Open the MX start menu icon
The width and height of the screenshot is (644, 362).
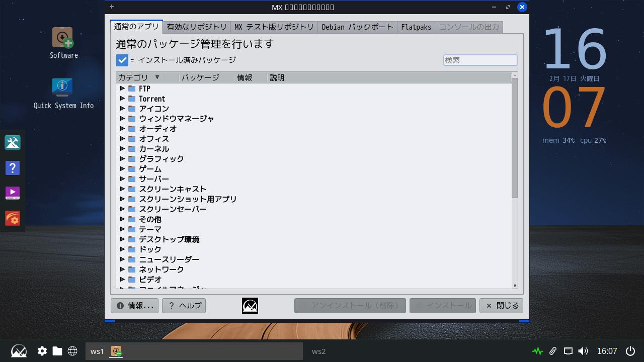click(19, 351)
